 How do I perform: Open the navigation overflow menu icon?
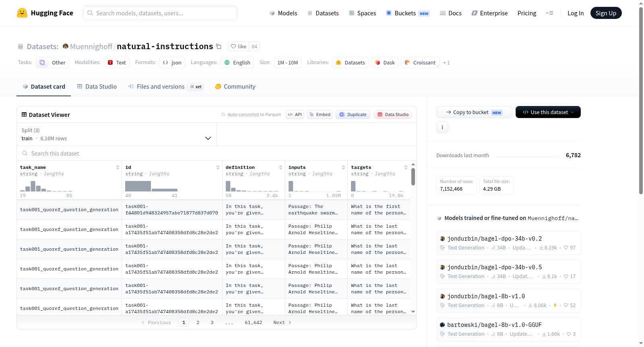point(549,13)
